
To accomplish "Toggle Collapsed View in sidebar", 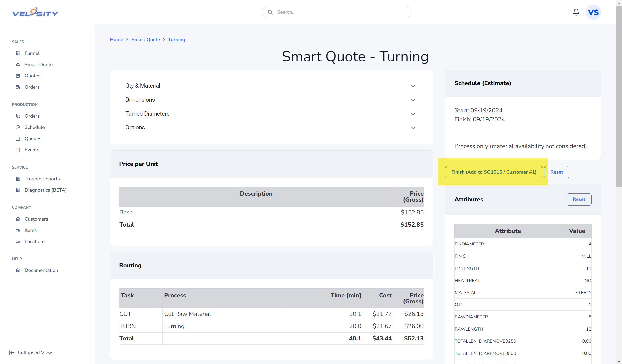I will (30, 352).
